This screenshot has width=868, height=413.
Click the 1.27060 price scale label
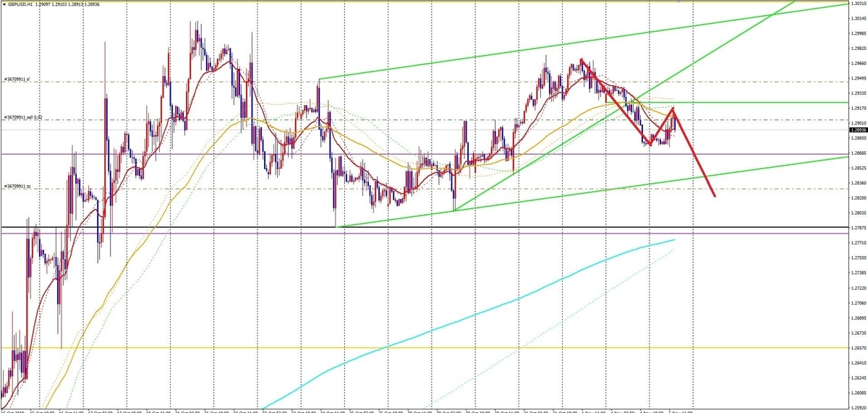click(x=858, y=302)
